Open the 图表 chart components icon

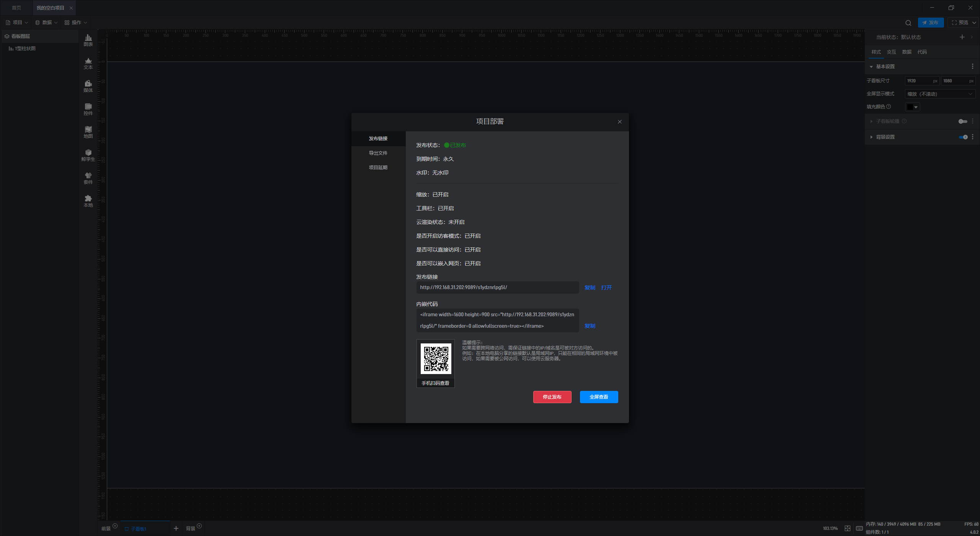88,40
